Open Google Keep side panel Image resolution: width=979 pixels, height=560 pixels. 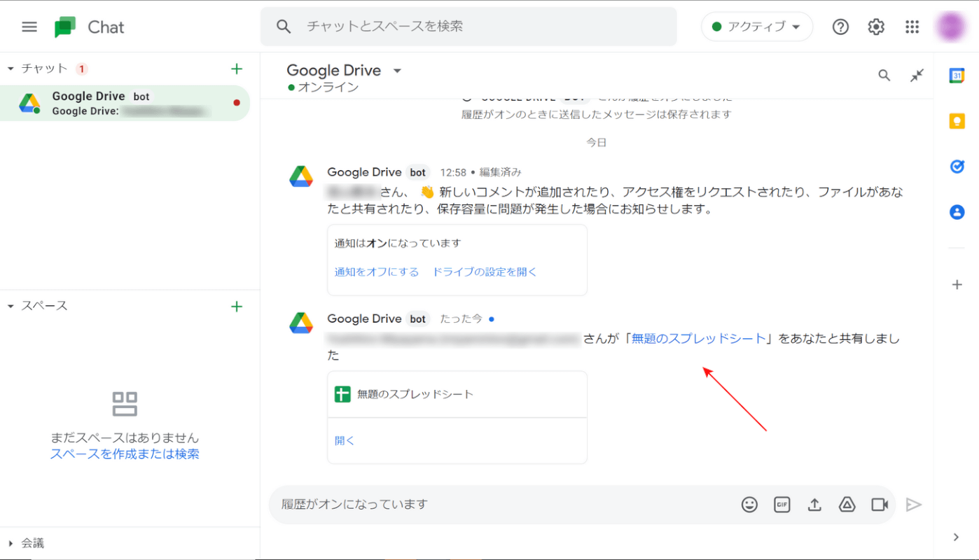coord(957,121)
